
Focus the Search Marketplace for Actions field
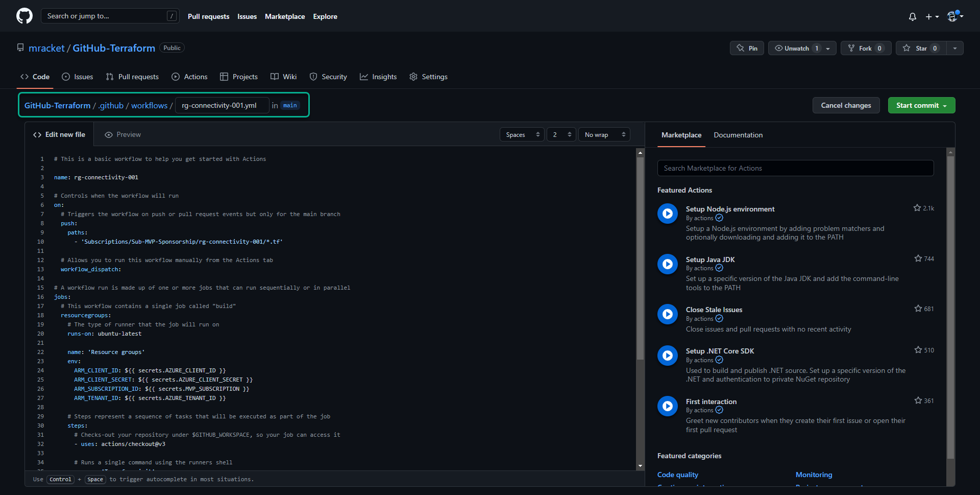795,168
